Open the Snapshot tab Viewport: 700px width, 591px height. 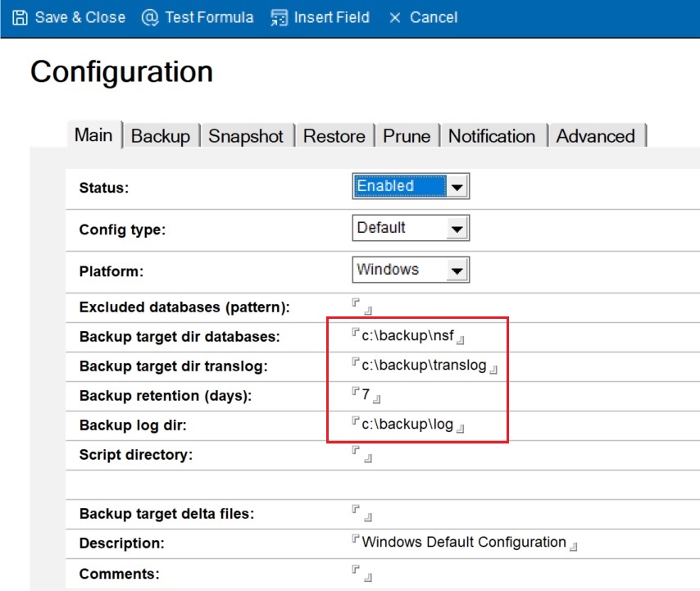coord(247,136)
